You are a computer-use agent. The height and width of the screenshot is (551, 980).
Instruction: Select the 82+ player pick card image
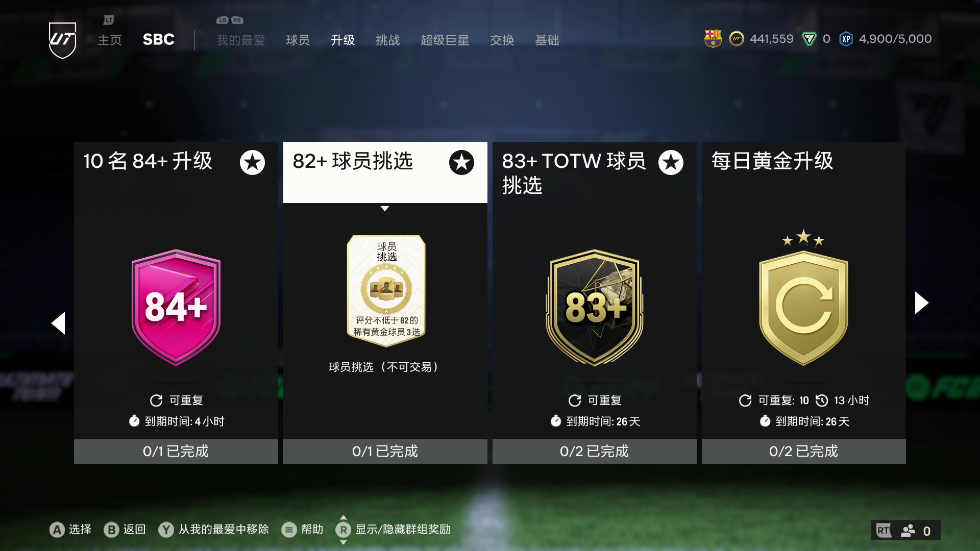[x=386, y=291]
